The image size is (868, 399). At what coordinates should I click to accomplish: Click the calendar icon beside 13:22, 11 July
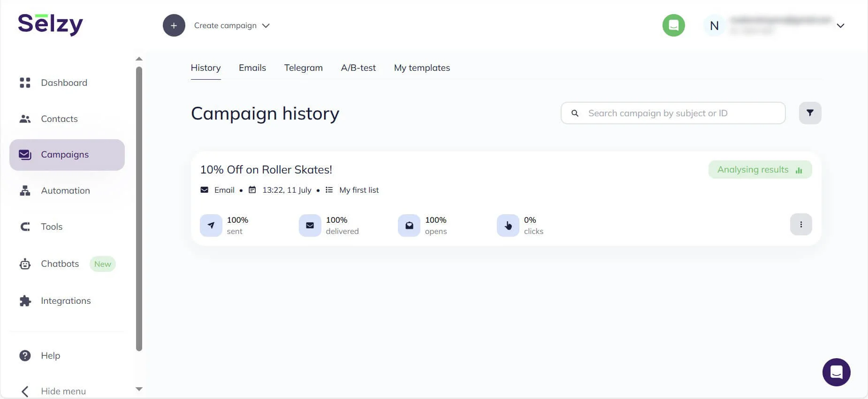point(252,190)
